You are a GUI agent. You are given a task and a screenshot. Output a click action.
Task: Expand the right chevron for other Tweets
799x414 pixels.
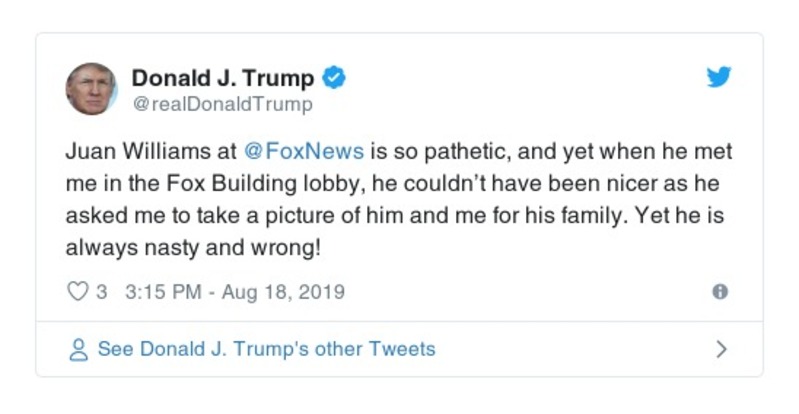coord(721,350)
